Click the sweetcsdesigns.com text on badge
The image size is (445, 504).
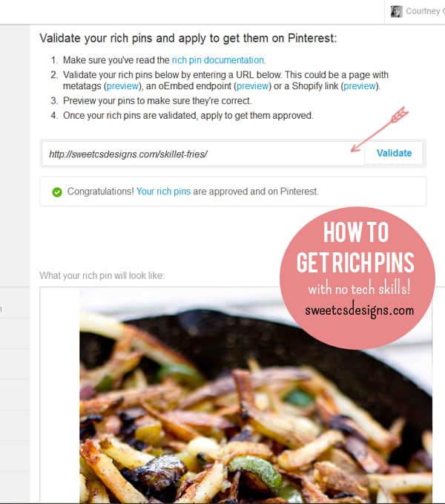(359, 310)
